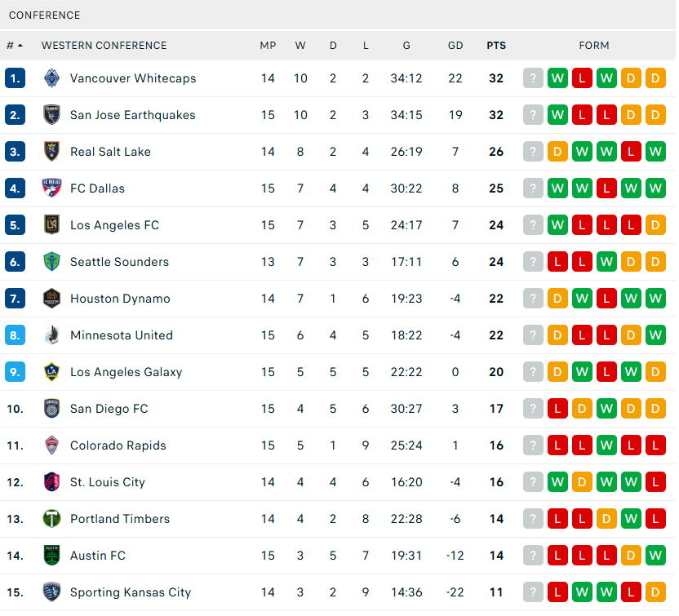Click the Austin FC crest icon
Screen dimensions: 679x616
52,556
